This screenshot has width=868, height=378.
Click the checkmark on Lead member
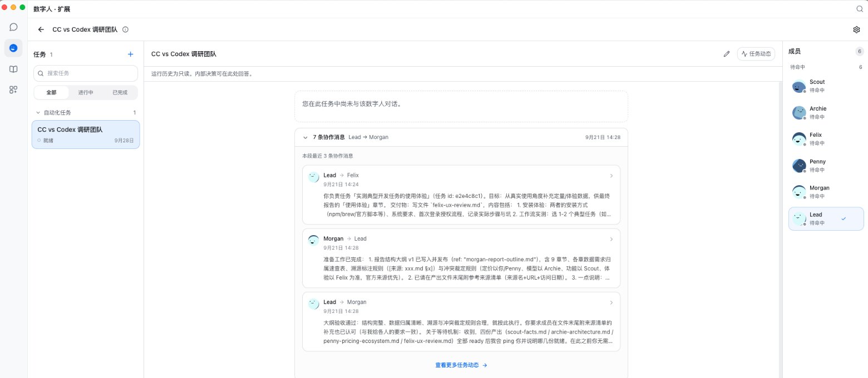click(844, 218)
